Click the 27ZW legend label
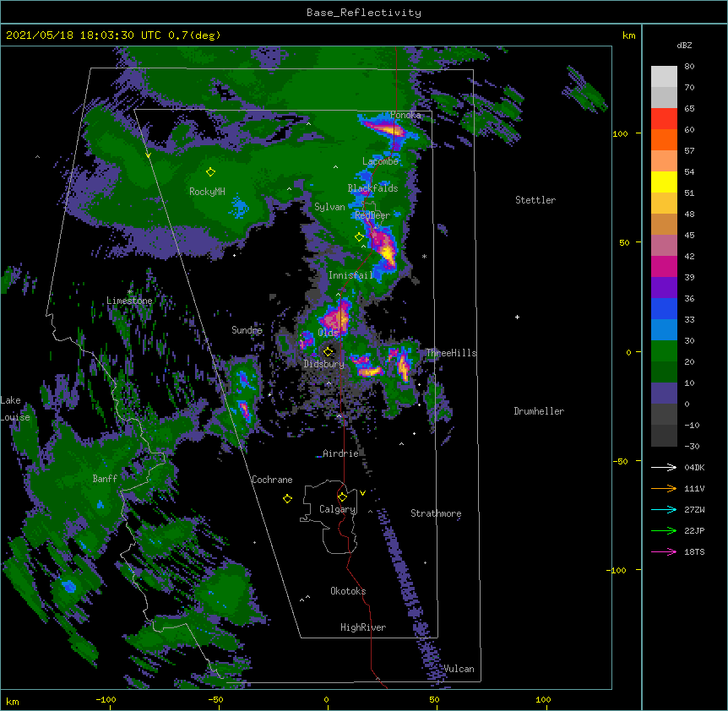The height and width of the screenshot is (711, 728). (x=694, y=509)
